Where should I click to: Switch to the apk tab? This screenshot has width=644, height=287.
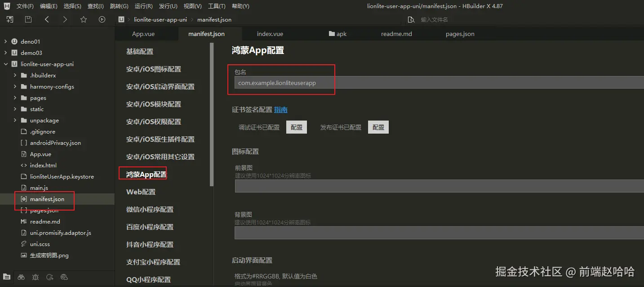point(338,34)
